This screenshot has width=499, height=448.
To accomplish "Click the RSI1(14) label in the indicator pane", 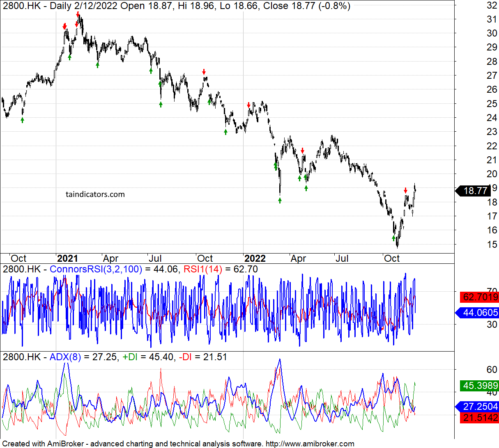I will 202,270.
